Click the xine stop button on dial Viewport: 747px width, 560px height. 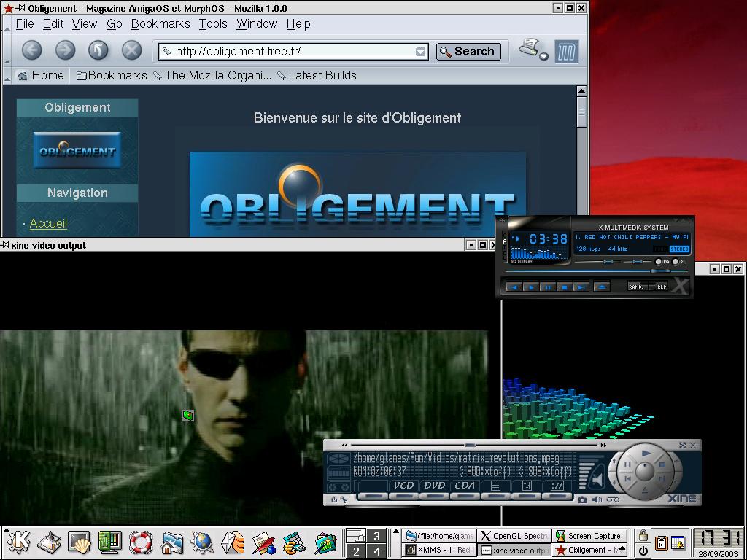pos(662,463)
